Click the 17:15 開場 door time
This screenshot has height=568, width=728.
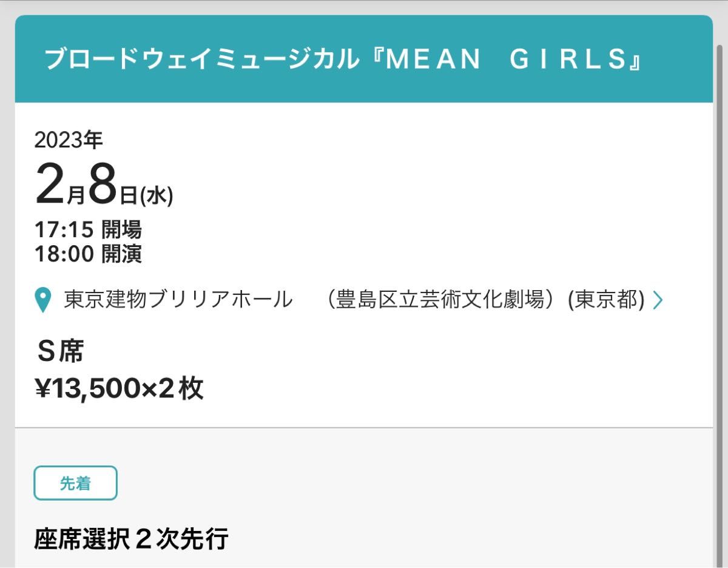(x=89, y=229)
